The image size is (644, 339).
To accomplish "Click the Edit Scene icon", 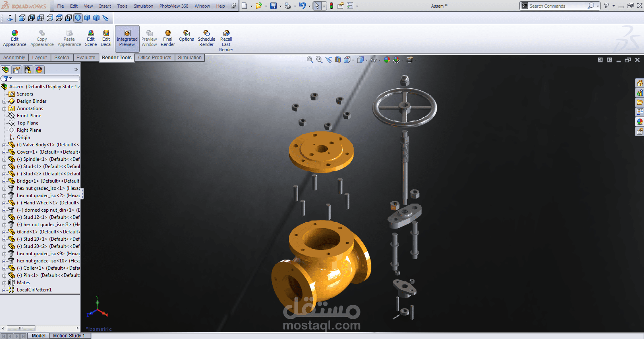I will pos(91,38).
